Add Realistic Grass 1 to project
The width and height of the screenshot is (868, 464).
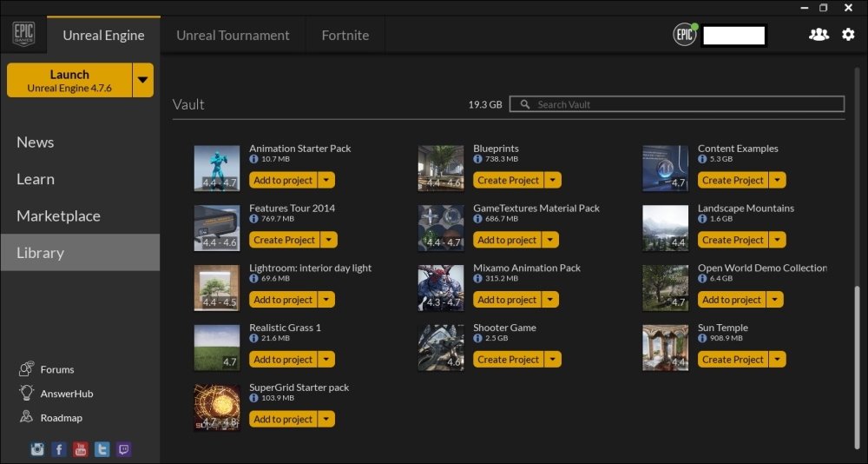283,359
